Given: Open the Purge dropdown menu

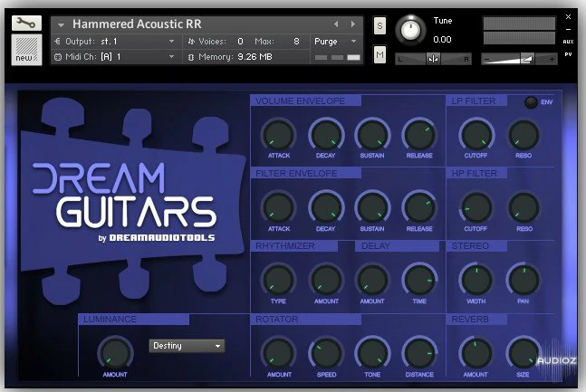Looking at the screenshot, I should tap(336, 42).
